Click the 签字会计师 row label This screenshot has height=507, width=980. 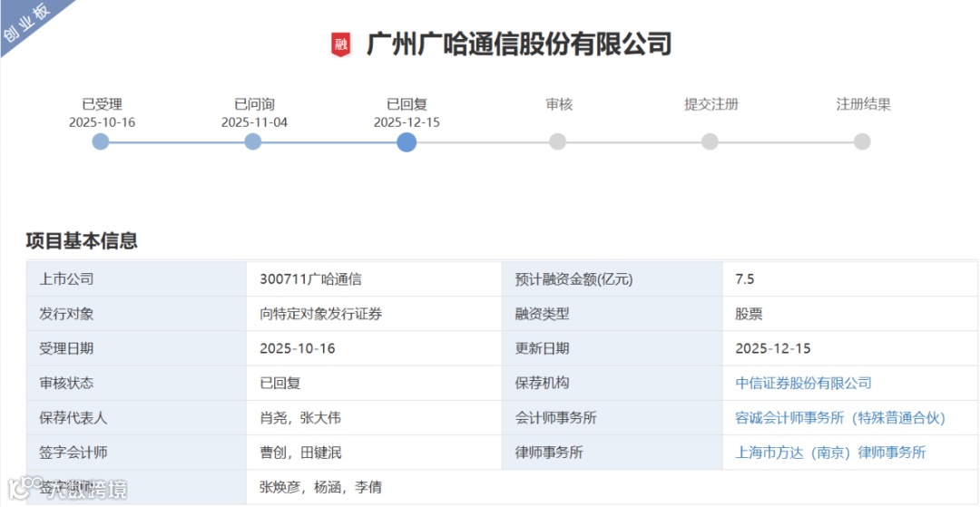(73, 453)
